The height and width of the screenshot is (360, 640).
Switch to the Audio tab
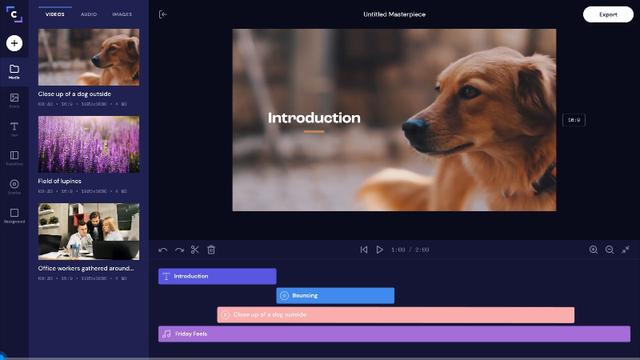(89, 14)
